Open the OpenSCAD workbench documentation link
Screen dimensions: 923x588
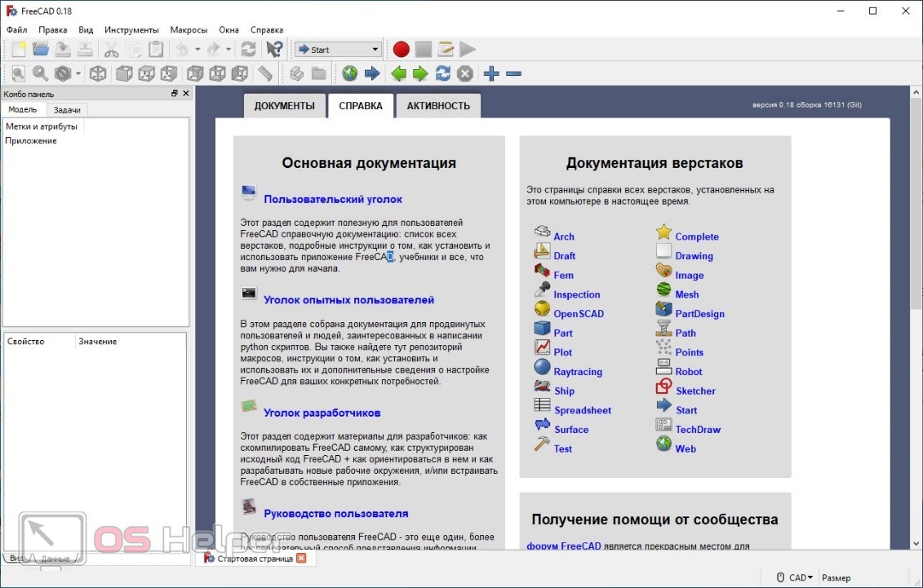point(579,314)
